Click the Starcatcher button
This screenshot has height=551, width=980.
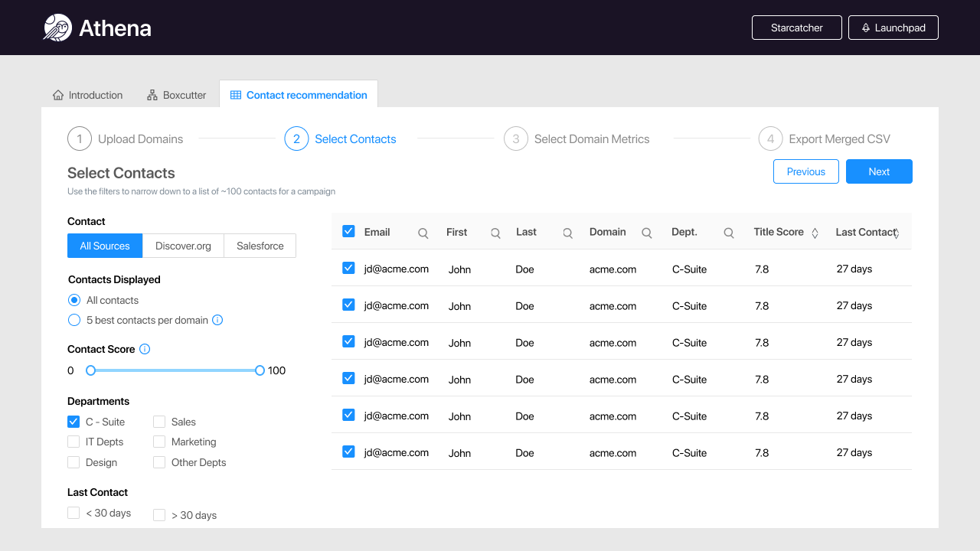pyautogui.click(x=797, y=28)
